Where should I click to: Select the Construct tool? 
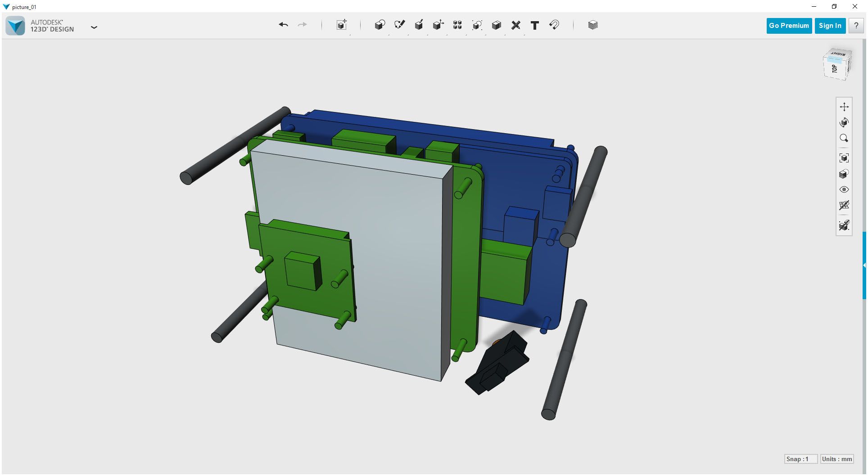419,25
